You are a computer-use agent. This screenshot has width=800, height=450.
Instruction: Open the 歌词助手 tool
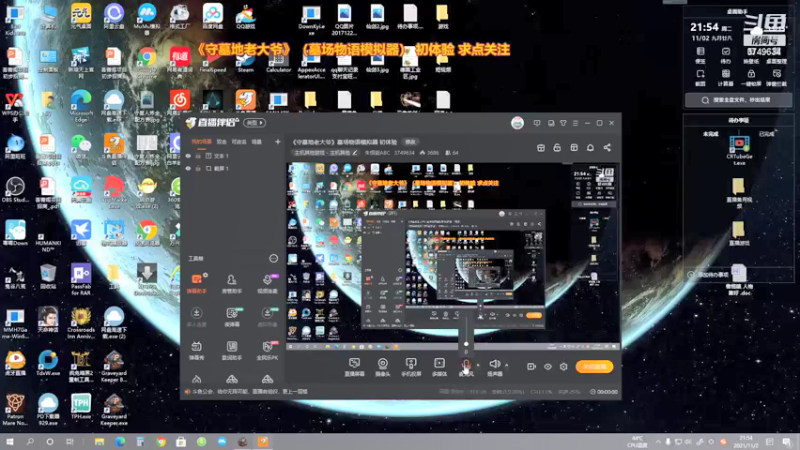pos(232,350)
